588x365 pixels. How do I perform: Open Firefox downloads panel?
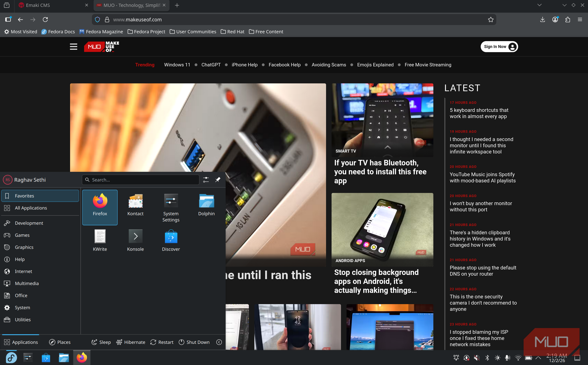tap(542, 20)
